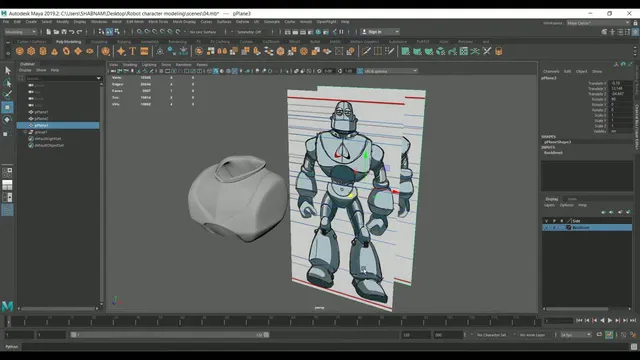This screenshot has height=360, width=640.
Task: Click the time slider ruler
Action: [x=273, y=321]
